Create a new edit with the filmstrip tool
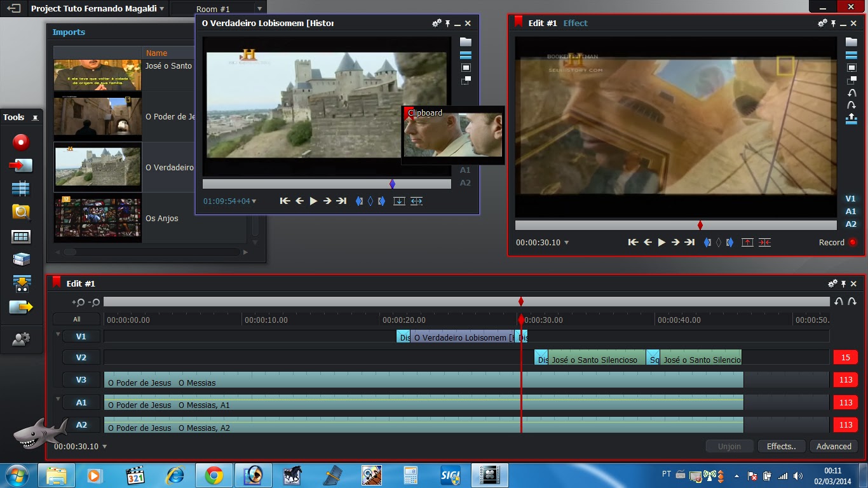The width and height of the screenshot is (868, 488). (x=21, y=189)
